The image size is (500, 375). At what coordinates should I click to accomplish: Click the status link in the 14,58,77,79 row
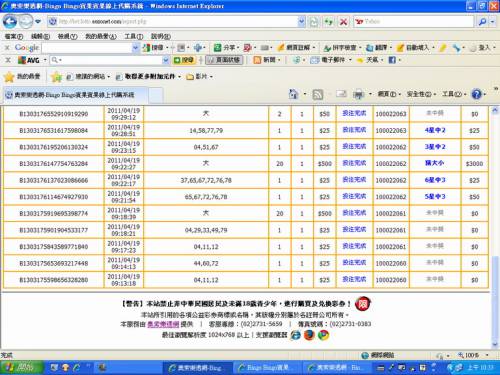click(354, 130)
